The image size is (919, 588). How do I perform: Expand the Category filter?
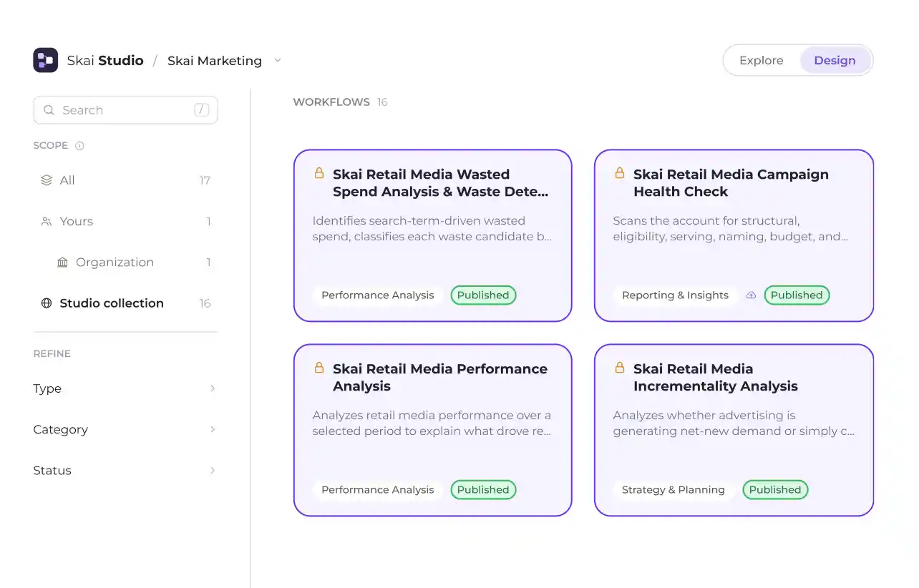pyautogui.click(x=125, y=429)
